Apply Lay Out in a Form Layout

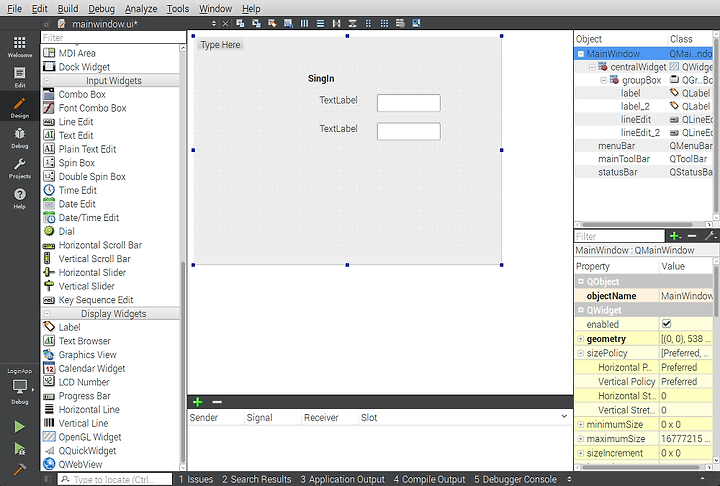tap(368, 23)
